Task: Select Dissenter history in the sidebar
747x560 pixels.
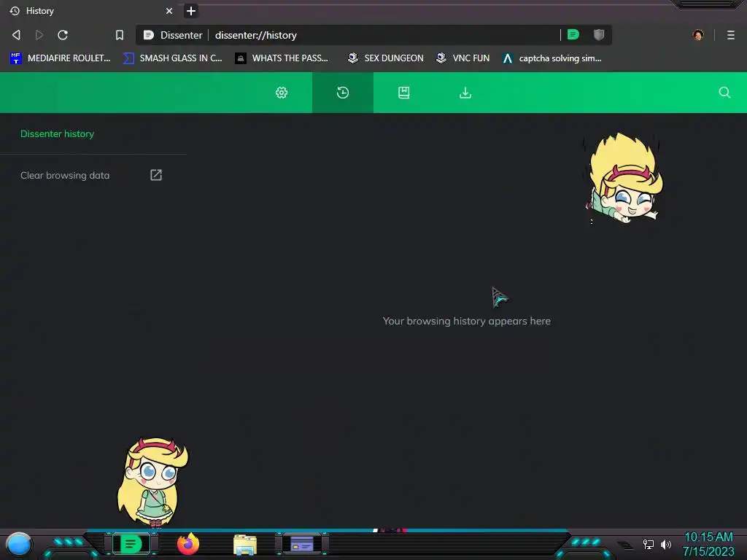Action: click(57, 134)
